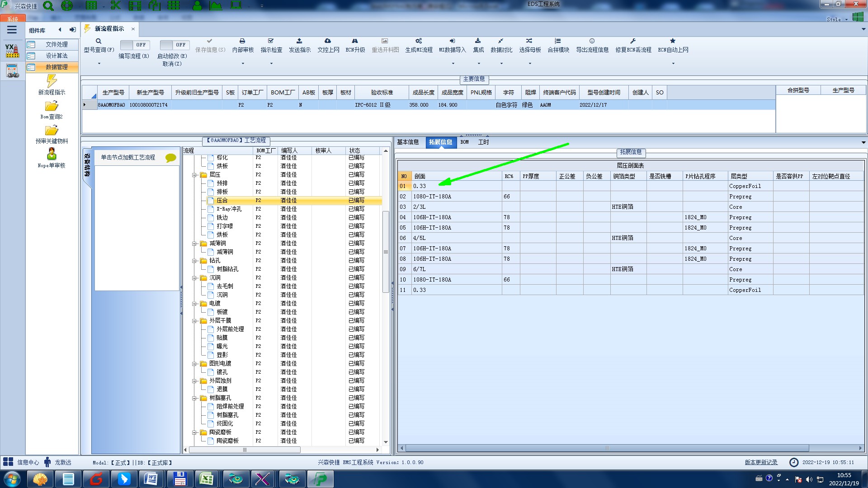Collapse the 层压 tree folder
The height and width of the screenshot is (488, 868).
(x=194, y=175)
